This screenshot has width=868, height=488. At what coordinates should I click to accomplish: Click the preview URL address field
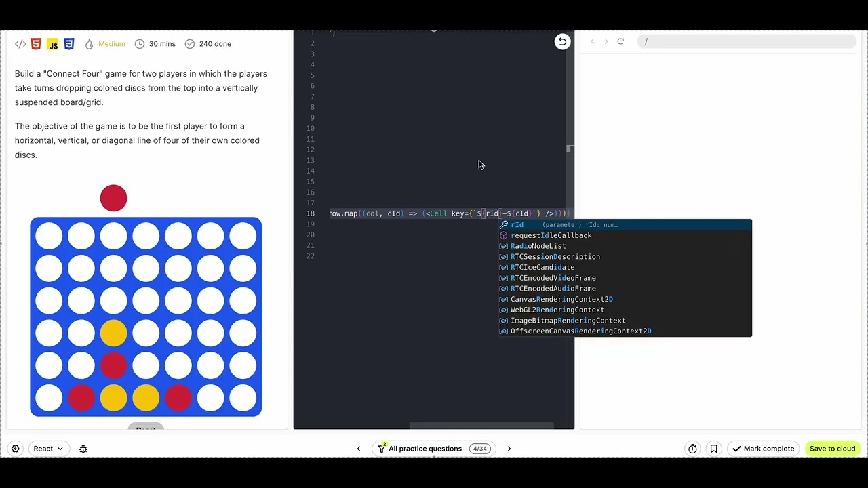click(746, 42)
